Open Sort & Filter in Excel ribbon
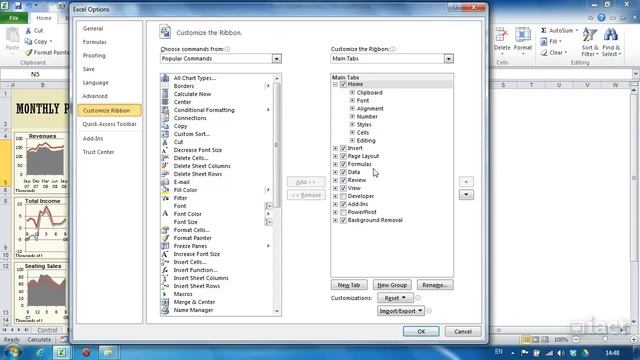The height and width of the screenshot is (360, 640). click(590, 42)
